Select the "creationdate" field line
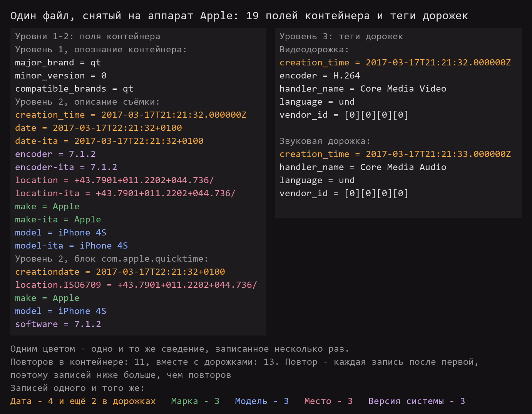The width and height of the screenshot is (532, 414). coord(120,272)
